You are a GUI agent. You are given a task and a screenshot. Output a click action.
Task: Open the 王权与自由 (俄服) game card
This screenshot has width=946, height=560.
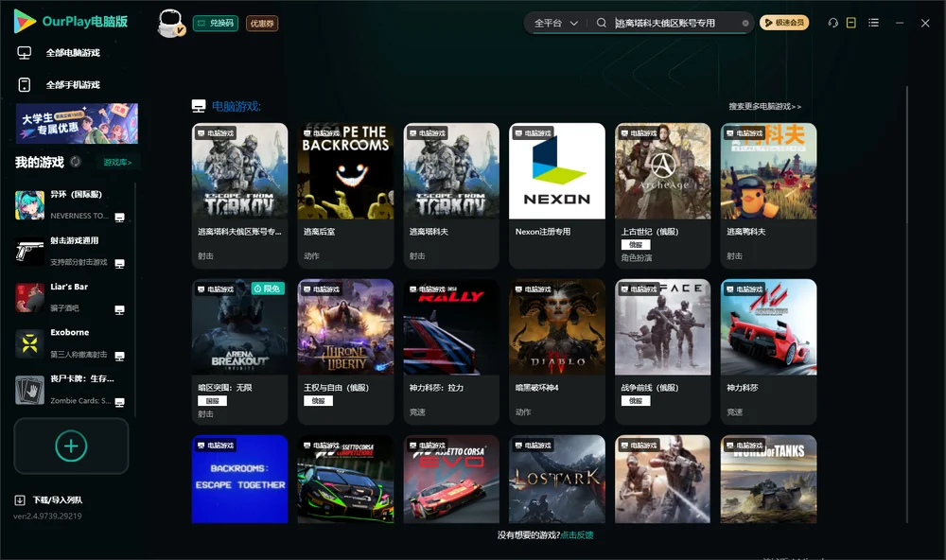tap(345, 352)
